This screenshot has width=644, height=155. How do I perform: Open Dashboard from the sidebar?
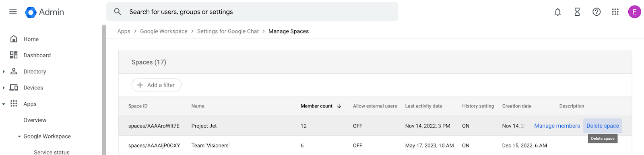pyautogui.click(x=37, y=55)
